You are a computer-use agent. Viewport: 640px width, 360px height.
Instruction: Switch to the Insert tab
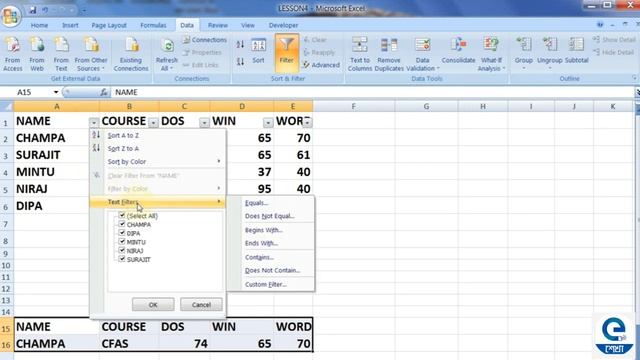70,25
